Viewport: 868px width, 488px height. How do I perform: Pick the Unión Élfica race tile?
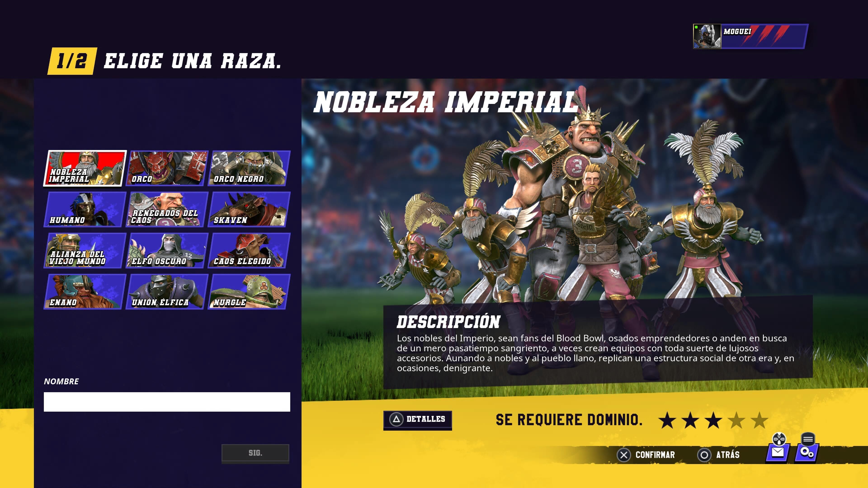[x=167, y=291]
